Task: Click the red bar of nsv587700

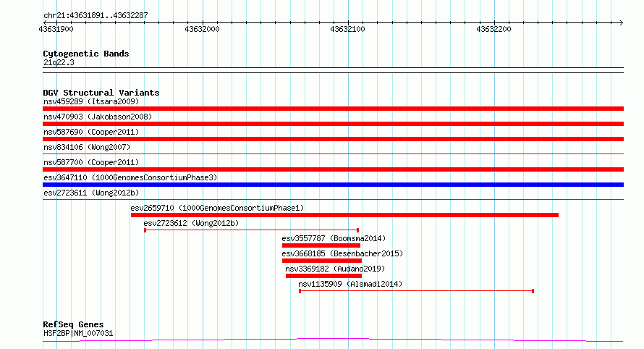Action: point(333,169)
